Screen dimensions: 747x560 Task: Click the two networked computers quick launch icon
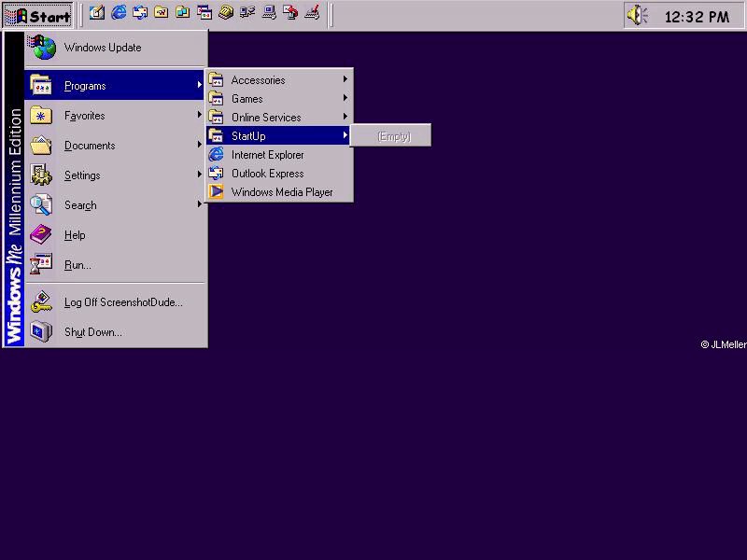pos(247,13)
